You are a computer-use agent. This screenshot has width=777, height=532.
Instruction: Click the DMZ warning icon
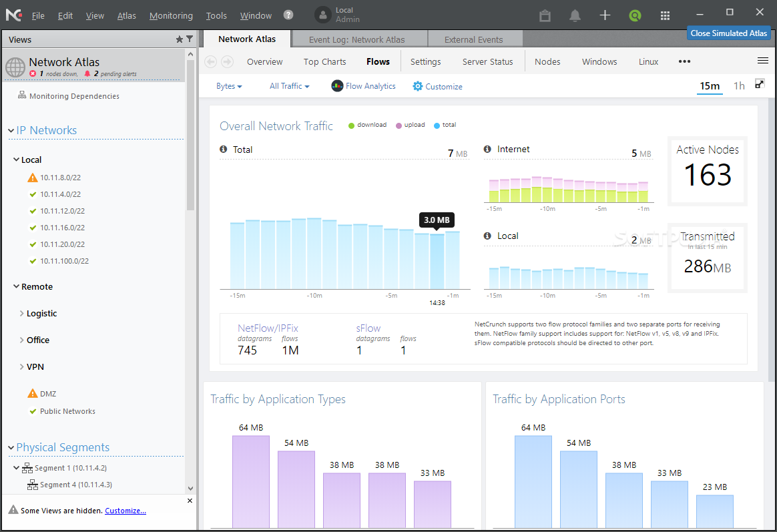pyautogui.click(x=33, y=393)
